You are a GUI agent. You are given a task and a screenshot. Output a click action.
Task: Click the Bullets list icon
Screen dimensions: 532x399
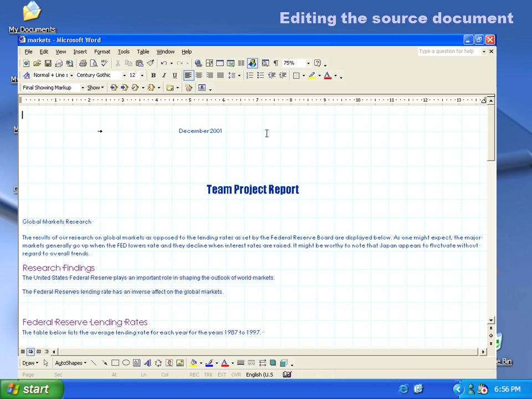point(260,75)
